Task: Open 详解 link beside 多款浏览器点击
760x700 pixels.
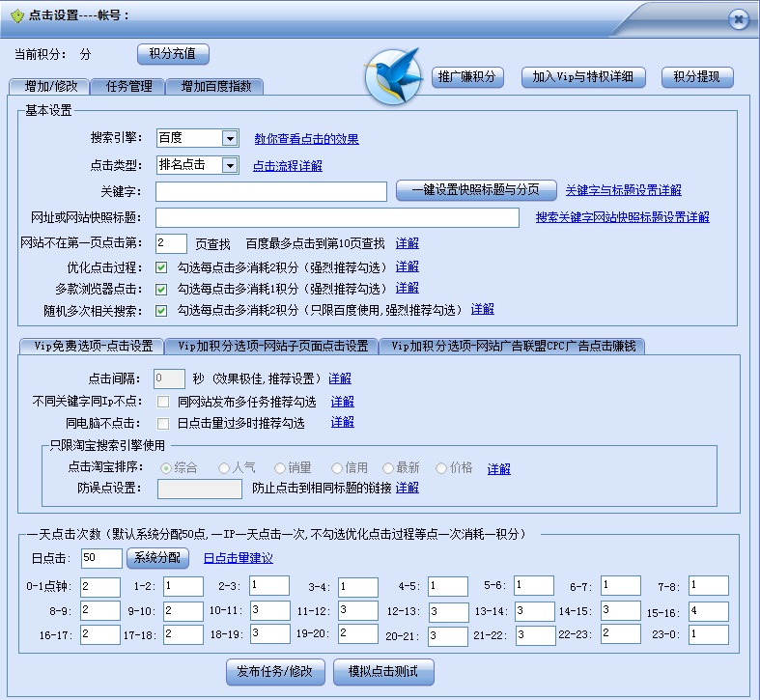Action: [408, 288]
